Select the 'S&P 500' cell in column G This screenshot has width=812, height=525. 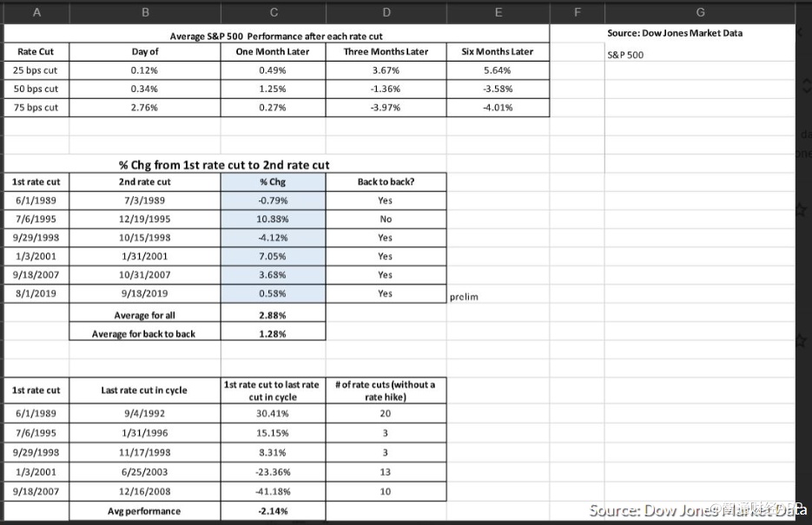(x=625, y=55)
